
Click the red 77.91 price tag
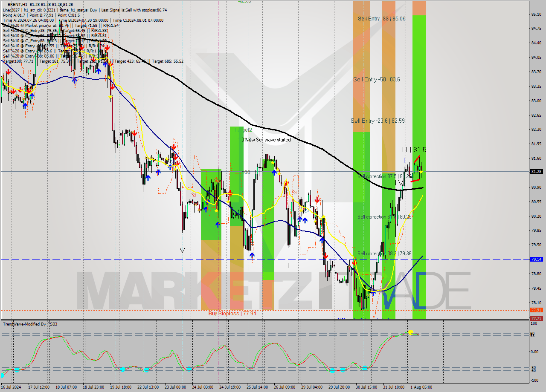(536, 310)
